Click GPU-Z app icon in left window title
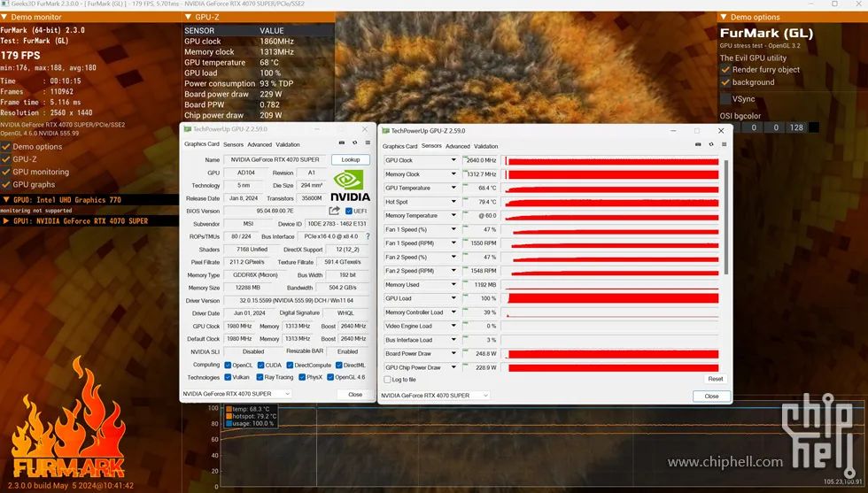Screen dimensions: 868x493 [188, 129]
